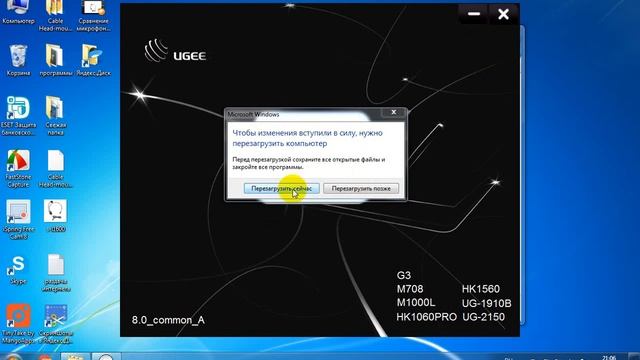Open the Скриншоты в Яндекс.Диске shortcut

(x=56, y=324)
